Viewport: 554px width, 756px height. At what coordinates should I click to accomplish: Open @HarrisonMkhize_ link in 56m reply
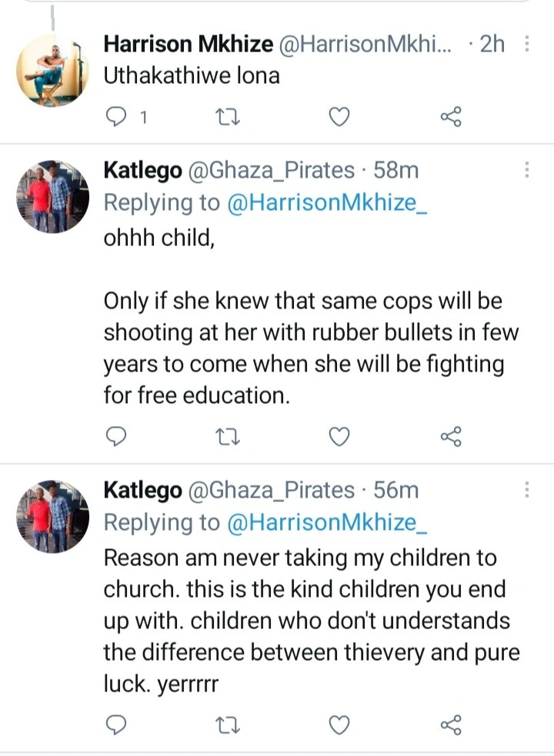327,522
